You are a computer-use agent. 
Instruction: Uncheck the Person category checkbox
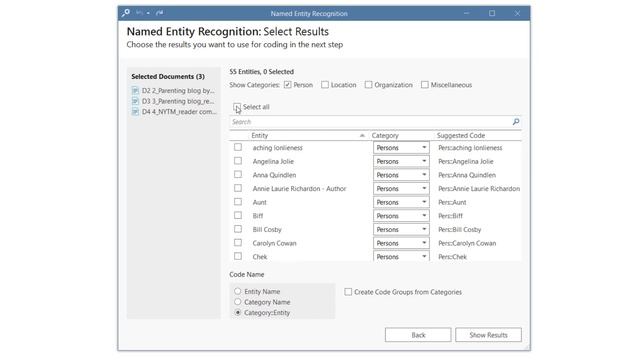point(288,85)
